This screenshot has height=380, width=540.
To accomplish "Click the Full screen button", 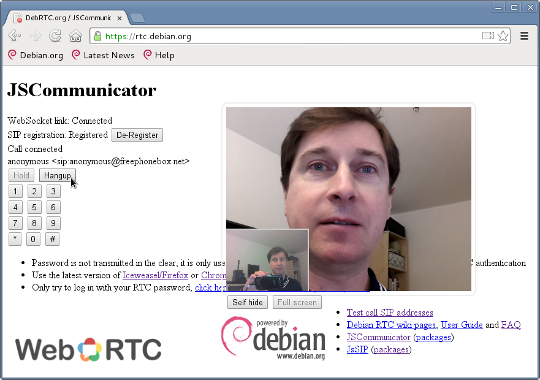I will 297,302.
